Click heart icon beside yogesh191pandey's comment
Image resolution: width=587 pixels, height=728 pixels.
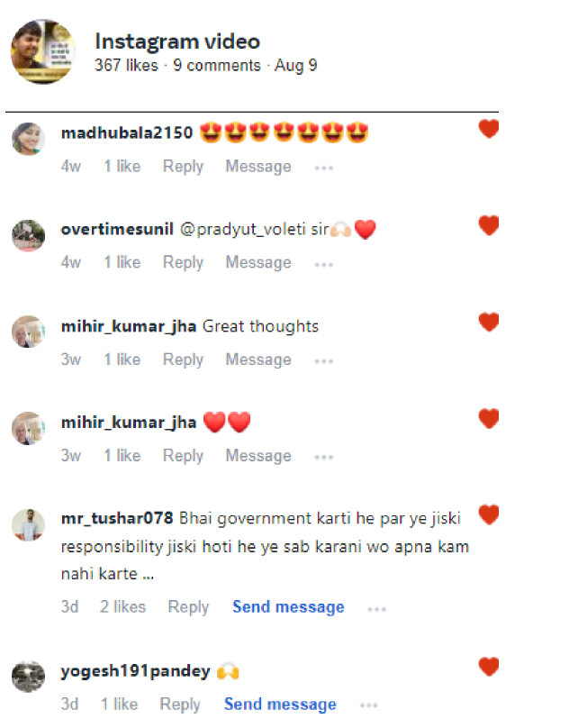tap(489, 667)
